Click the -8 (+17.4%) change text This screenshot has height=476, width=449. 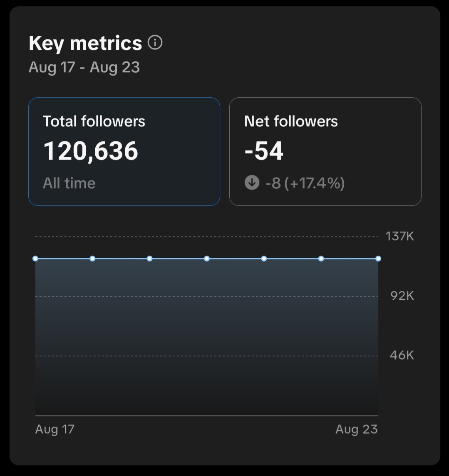tap(305, 183)
